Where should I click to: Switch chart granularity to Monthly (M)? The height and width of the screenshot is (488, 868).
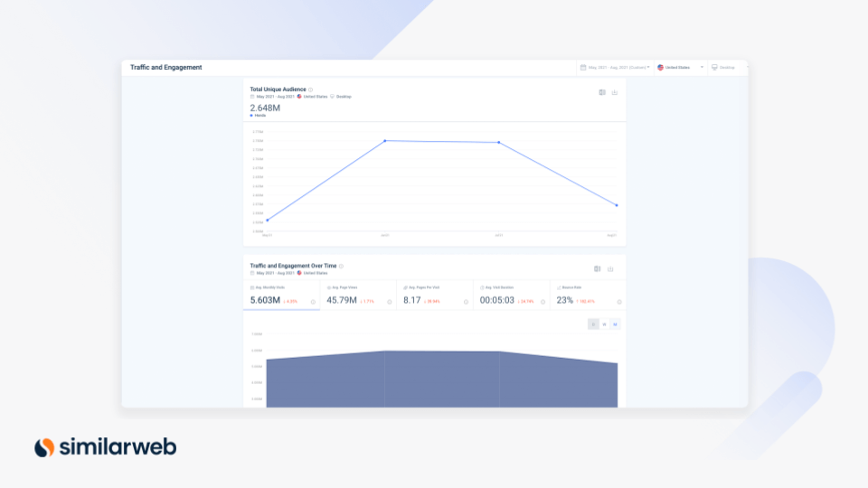(x=615, y=324)
